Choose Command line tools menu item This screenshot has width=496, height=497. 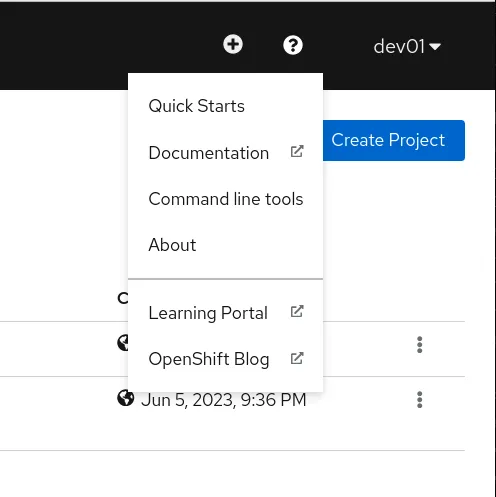pyautogui.click(x=225, y=199)
